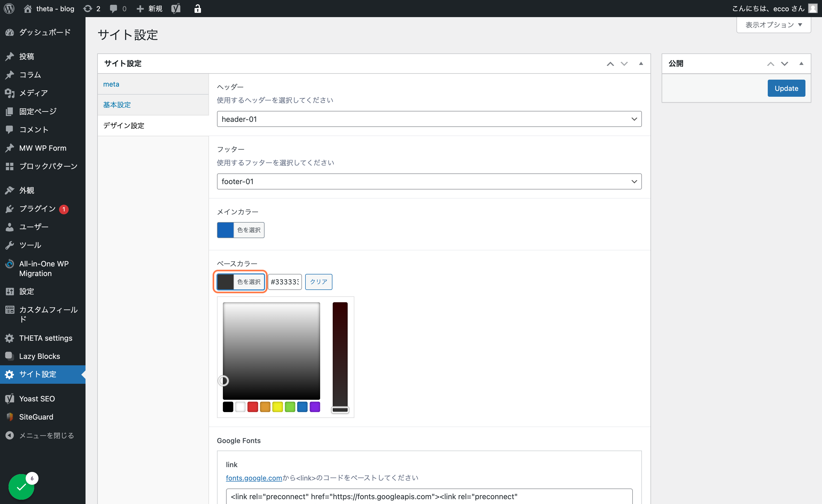Toggle the 公開 panel collapse triangle
The width and height of the screenshot is (822, 504).
pyautogui.click(x=801, y=63)
